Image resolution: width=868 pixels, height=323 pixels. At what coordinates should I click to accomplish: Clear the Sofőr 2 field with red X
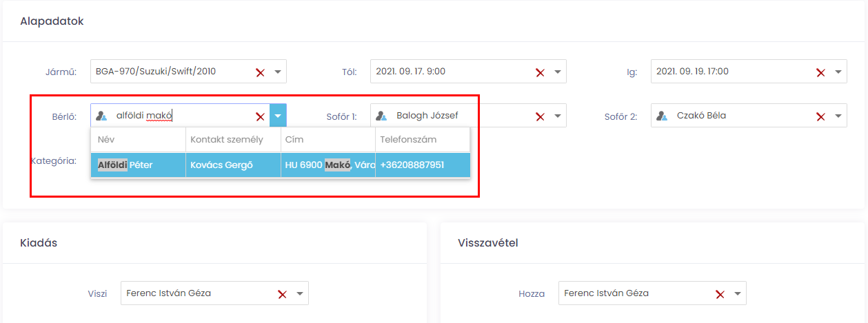(820, 116)
